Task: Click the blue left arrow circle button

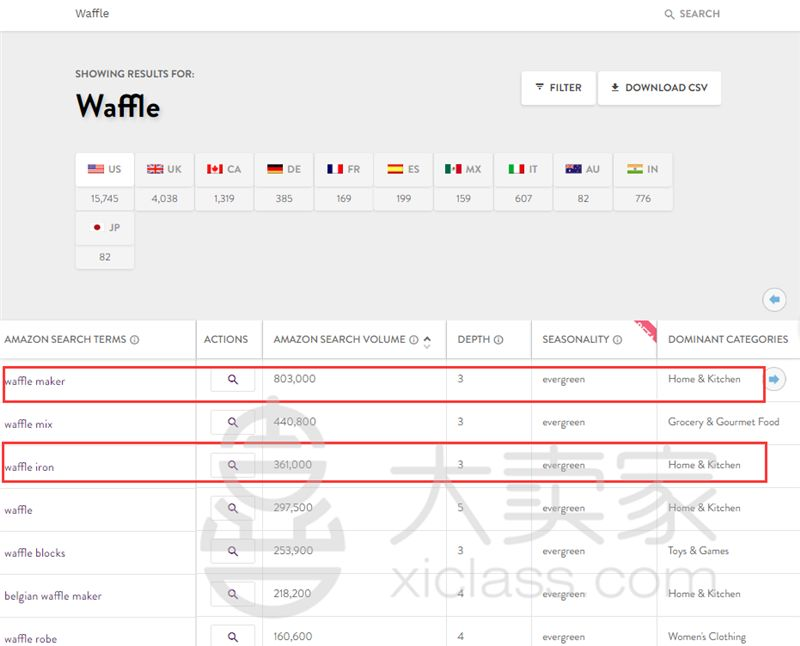Action: tap(774, 300)
